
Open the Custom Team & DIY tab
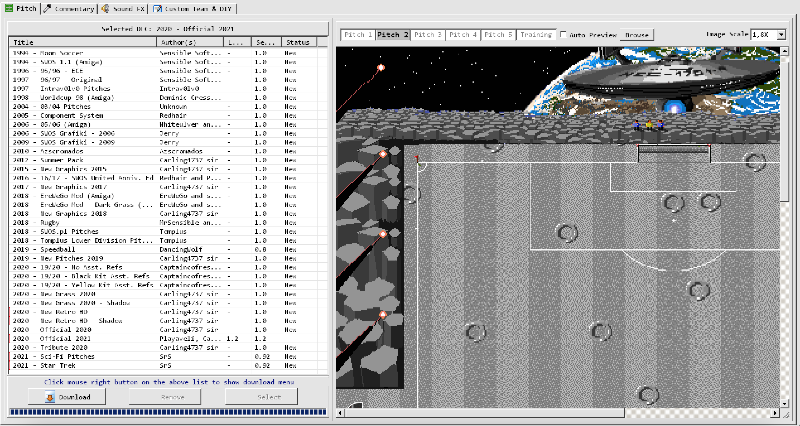point(193,7)
